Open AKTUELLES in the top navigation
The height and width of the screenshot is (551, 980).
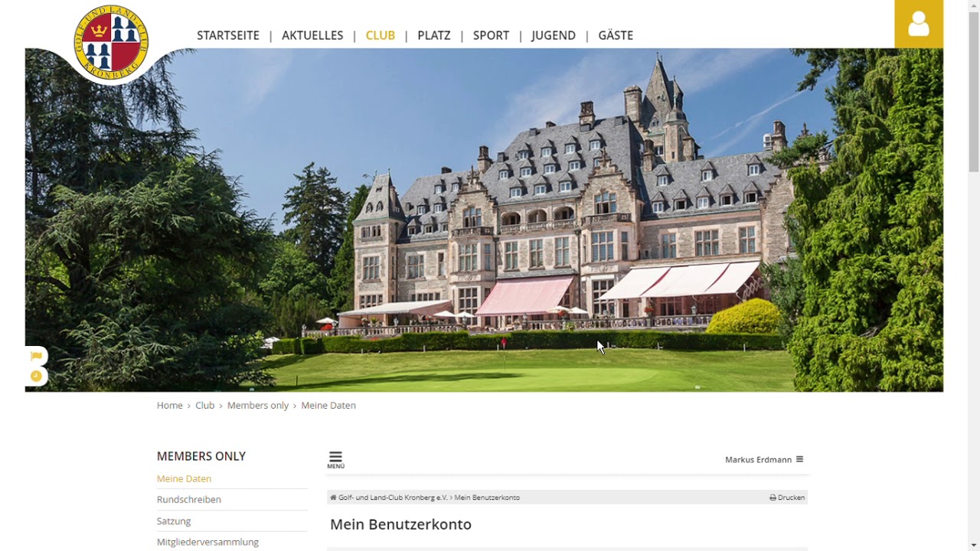(312, 35)
